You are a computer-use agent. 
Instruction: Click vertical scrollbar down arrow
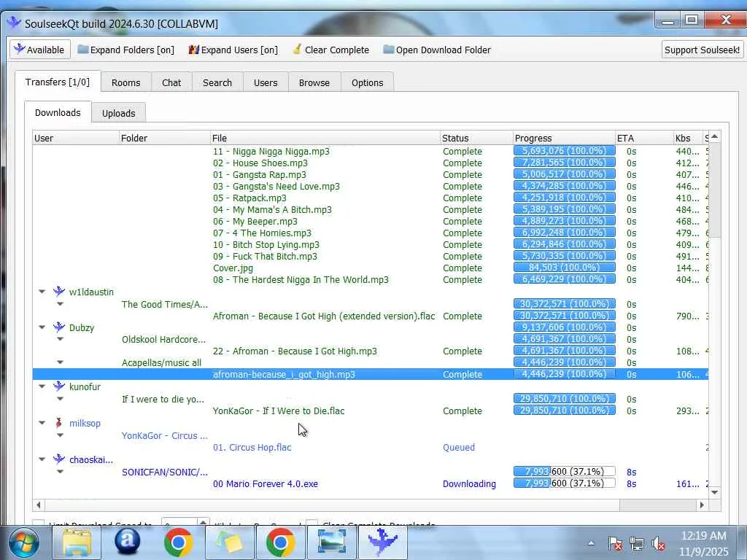point(715,492)
